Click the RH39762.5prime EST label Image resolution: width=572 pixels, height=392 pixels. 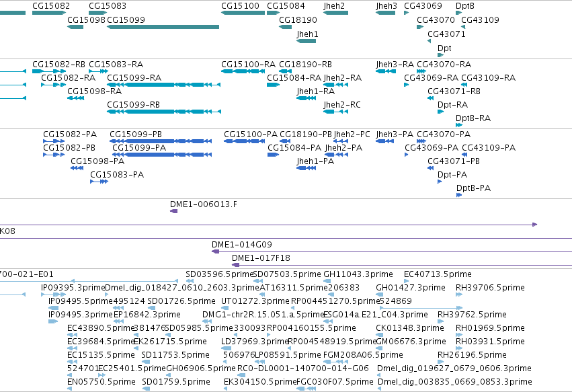(472, 315)
